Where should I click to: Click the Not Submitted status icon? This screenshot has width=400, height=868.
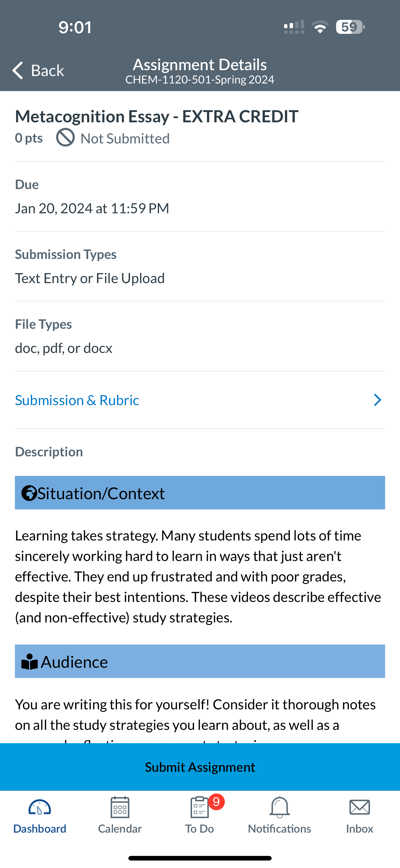[x=65, y=138]
